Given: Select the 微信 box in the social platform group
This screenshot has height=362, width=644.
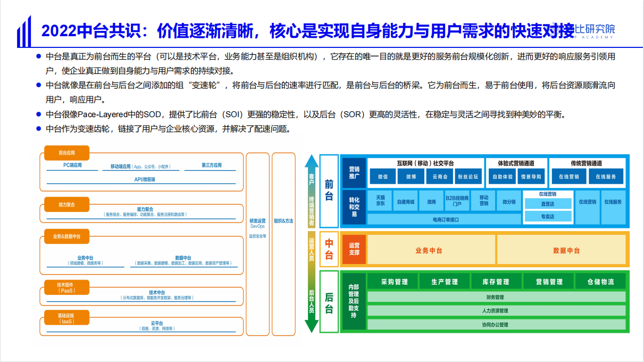Looking at the screenshot, I should 383,177.
